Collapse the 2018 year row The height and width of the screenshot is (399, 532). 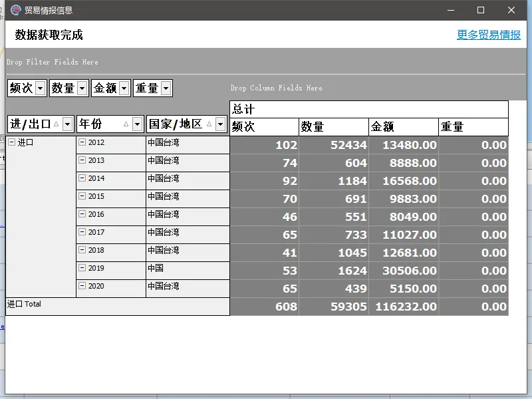pos(82,250)
